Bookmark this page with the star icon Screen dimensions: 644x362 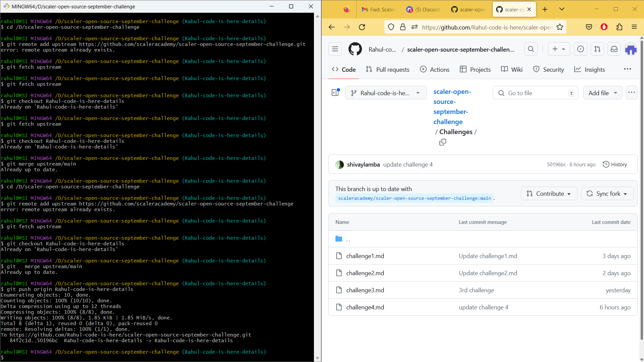tap(559, 27)
